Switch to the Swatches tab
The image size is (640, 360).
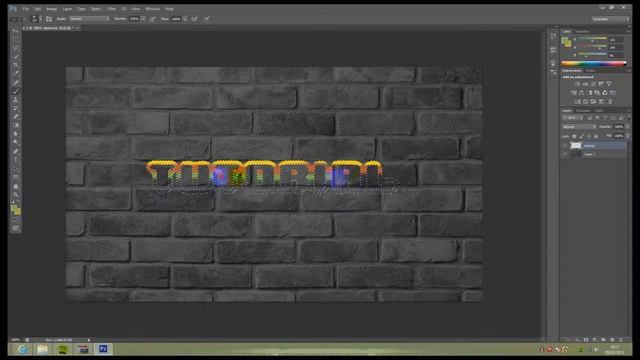(x=582, y=31)
